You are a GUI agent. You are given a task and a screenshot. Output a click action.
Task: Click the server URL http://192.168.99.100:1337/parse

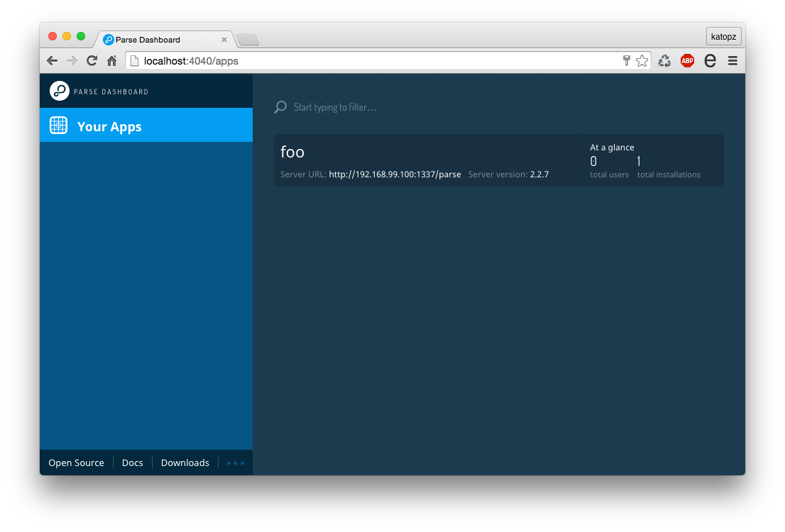tap(395, 174)
